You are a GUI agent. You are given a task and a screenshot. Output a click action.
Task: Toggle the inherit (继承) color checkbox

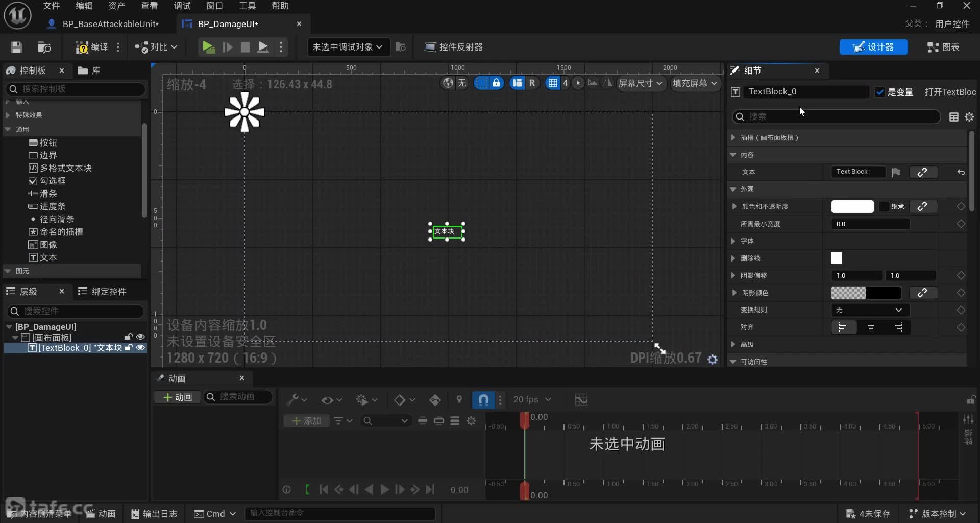pyautogui.click(x=884, y=206)
